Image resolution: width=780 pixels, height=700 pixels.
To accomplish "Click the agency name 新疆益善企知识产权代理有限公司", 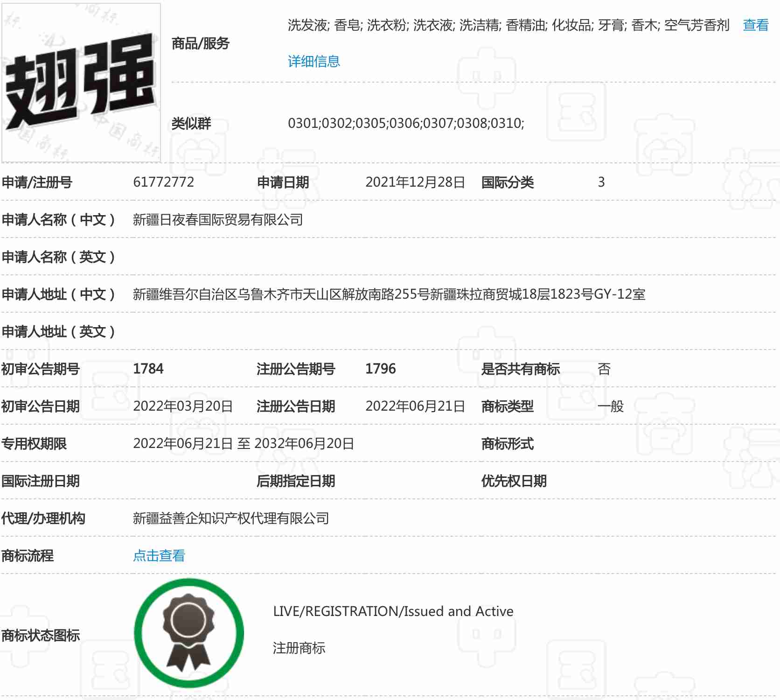I will [231, 518].
